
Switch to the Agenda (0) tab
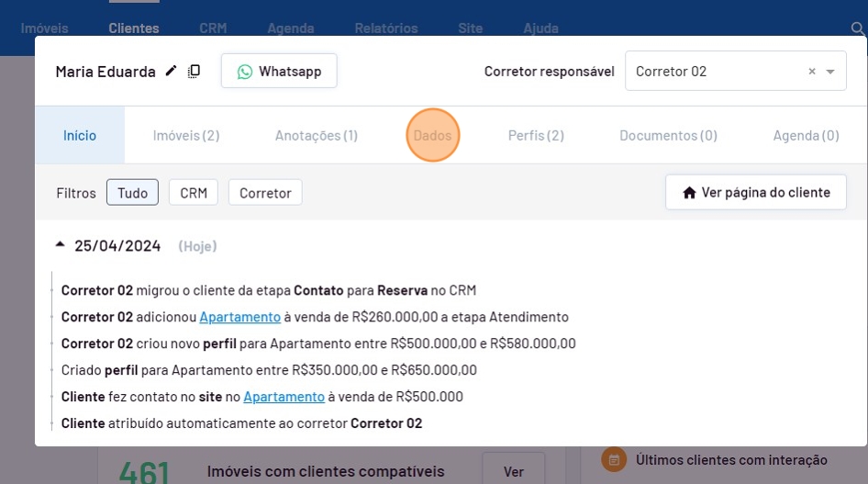[x=806, y=136]
